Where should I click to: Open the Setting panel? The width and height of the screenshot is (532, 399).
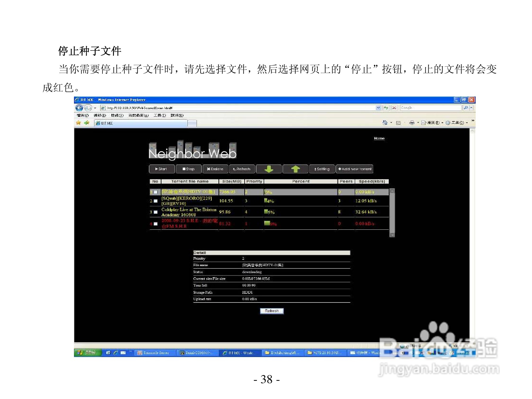coord(322,169)
